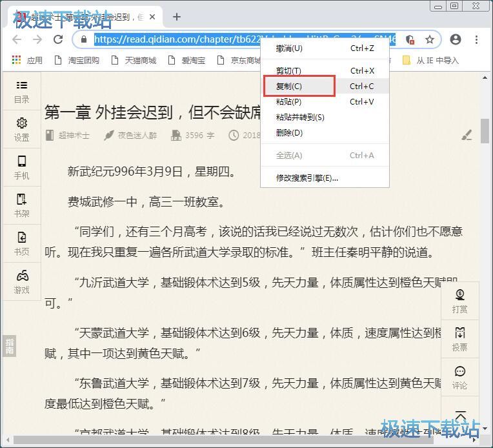The image size is (493, 448).
Task: Open the user profile avatar
Action: (x=456, y=39)
